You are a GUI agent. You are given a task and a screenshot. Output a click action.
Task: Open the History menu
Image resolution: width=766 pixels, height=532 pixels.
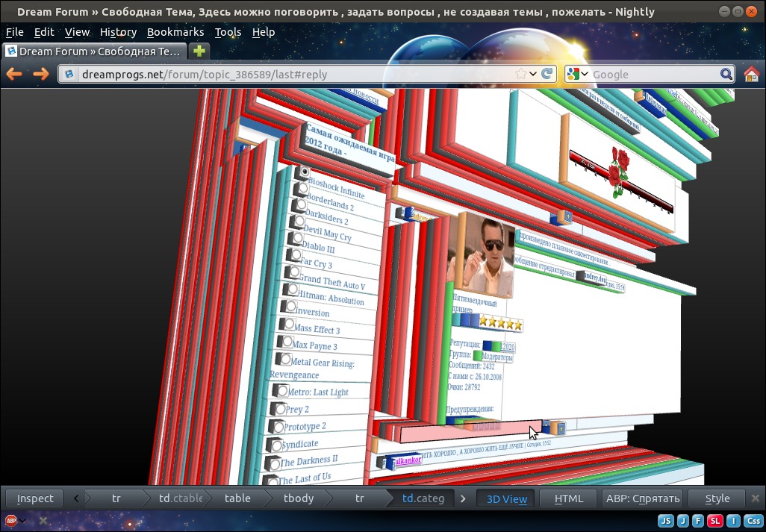[118, 32]
